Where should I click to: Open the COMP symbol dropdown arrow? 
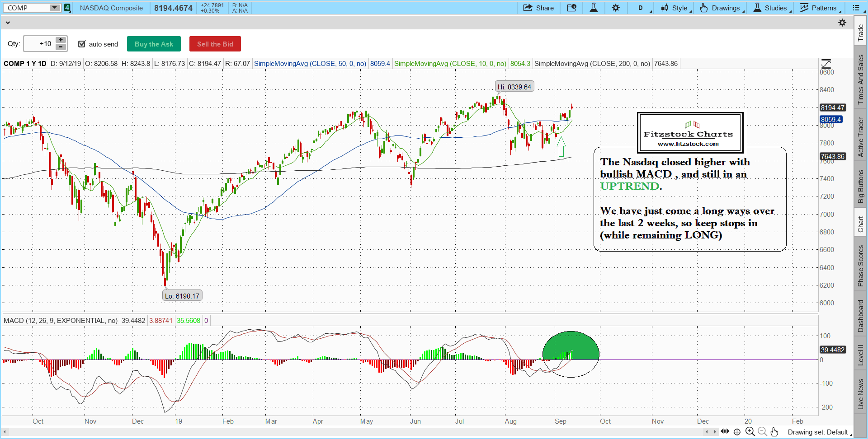[x=54, y=8]
